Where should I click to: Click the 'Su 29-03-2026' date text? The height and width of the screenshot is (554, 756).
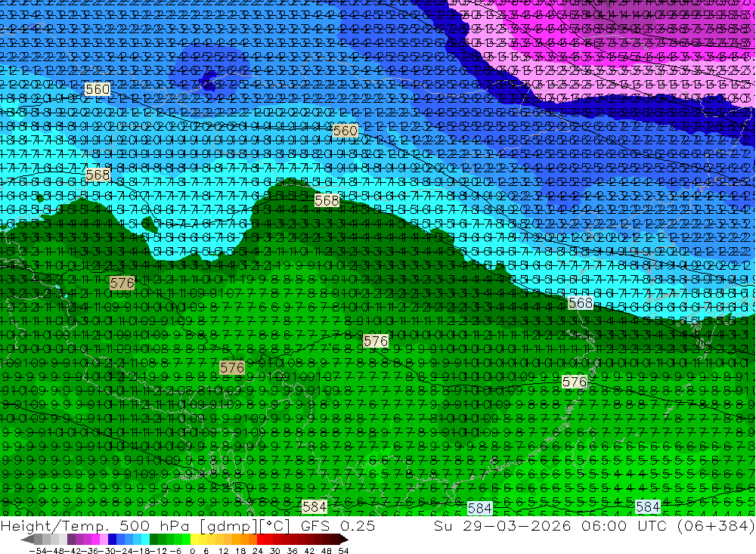(x=503, y=525)
